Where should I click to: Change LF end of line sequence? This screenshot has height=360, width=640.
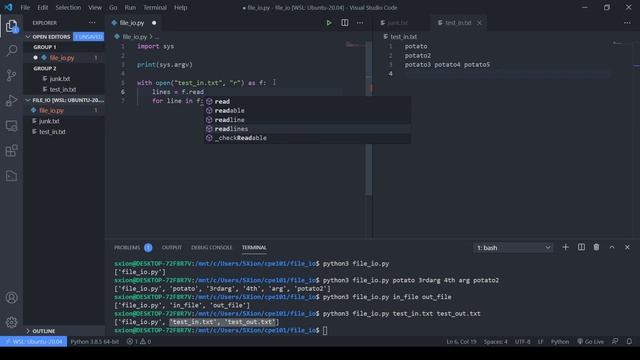pos(540,342)
